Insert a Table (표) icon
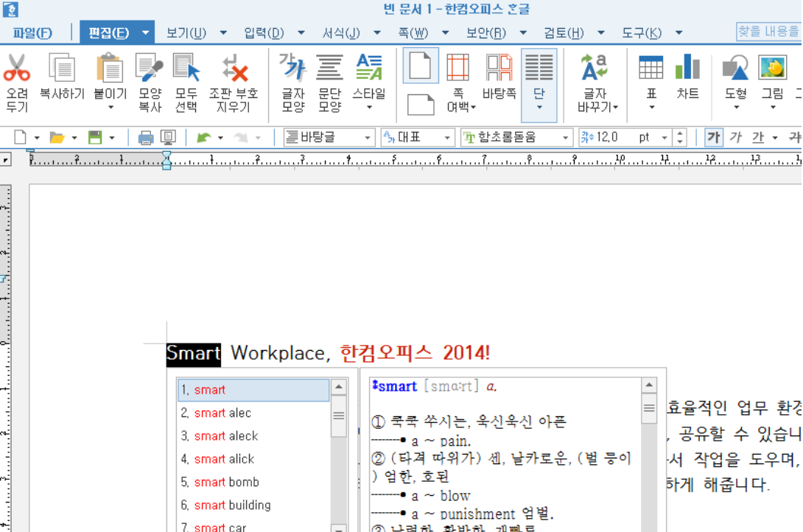Screen dimensions: 803x532 [x=651, y=69]
